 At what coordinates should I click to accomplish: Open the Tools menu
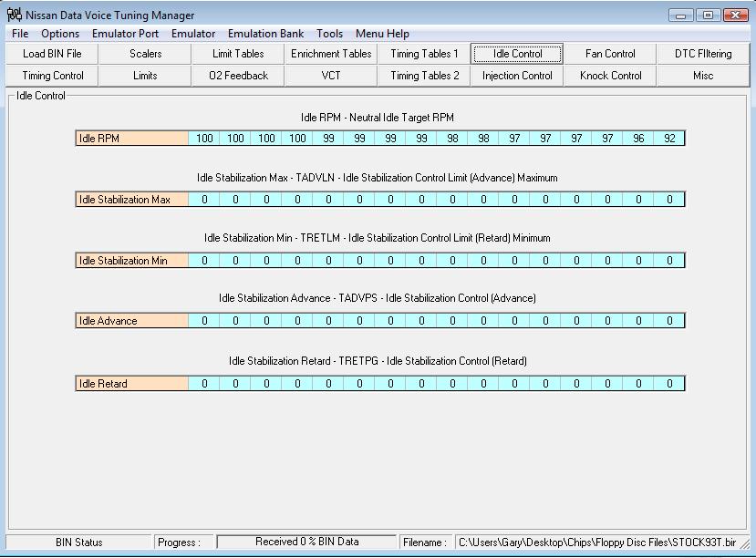click(329, 34)
